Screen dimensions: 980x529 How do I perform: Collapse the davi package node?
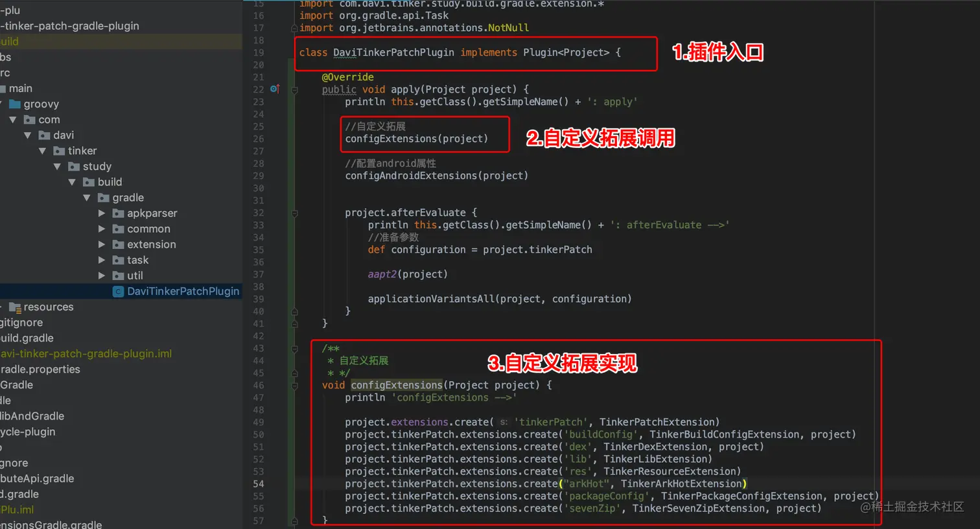(28, 135)
